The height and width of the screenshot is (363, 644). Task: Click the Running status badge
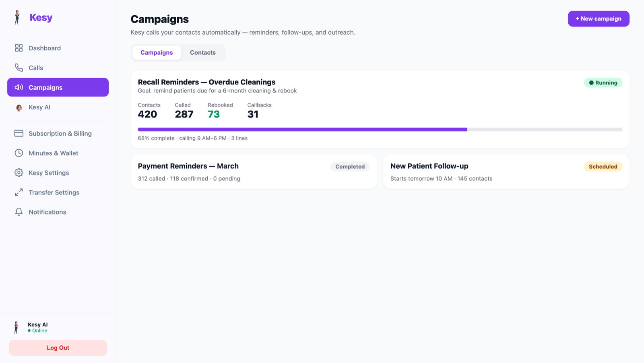tap(603, 82)
